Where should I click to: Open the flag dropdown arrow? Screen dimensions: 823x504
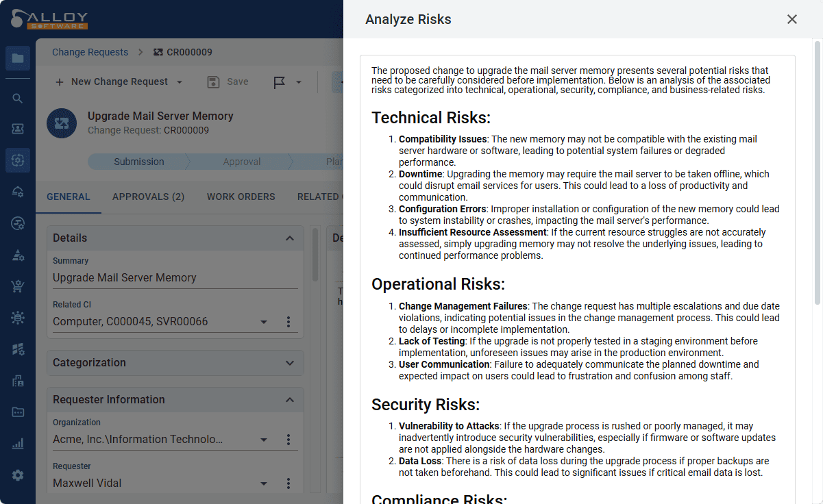coord(299,82)
